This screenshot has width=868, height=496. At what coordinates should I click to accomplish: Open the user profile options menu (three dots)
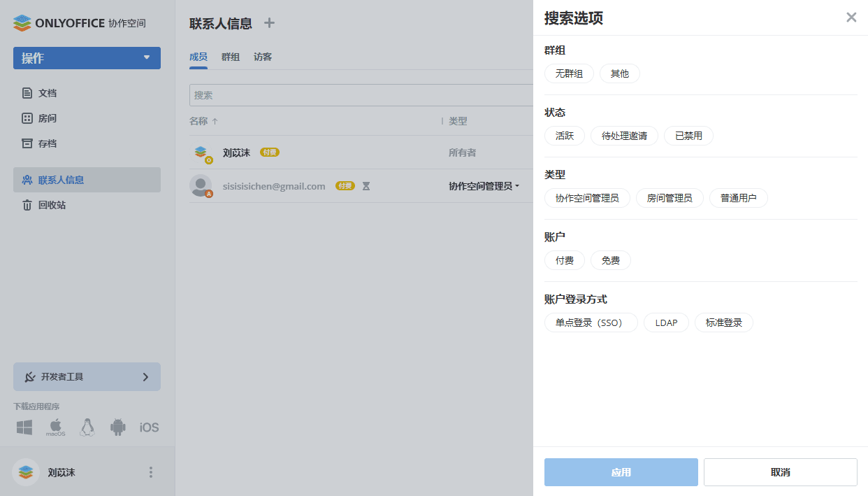[x=150, y=472]
